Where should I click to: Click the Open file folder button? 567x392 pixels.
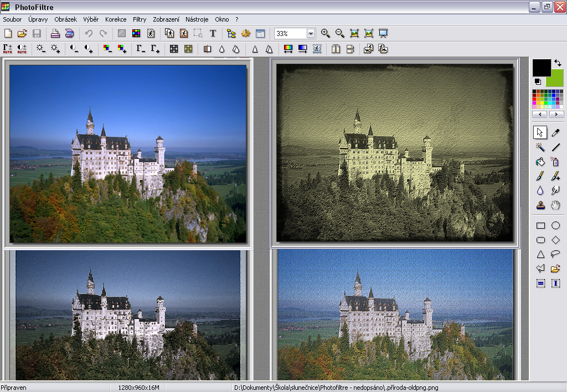pyautogui.click(x=22, y=34)
